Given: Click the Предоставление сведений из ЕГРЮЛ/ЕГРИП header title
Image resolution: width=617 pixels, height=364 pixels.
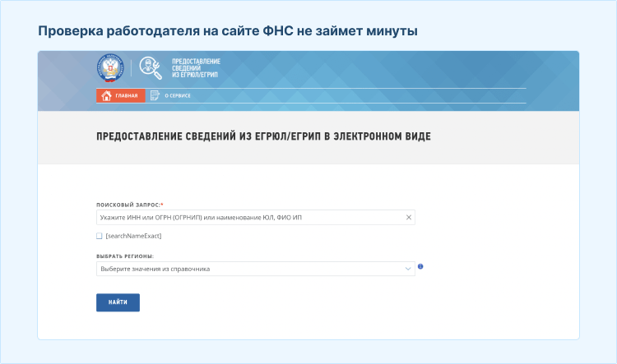Looking at the screenshot, I should (196, 68).
